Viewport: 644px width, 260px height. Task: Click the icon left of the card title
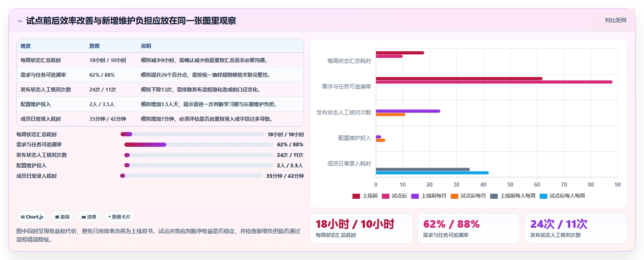(x=20, y=21)
